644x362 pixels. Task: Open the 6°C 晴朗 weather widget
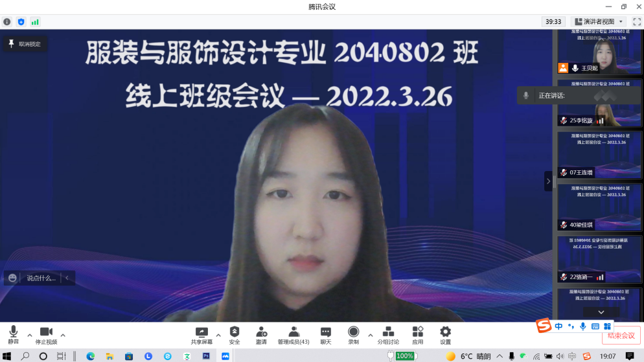[x=468, y=356]
